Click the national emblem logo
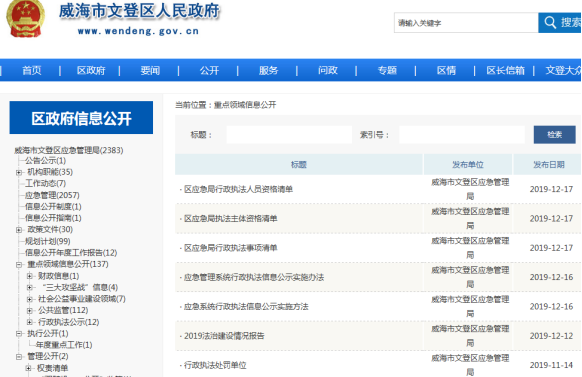The height and width of the screenshot is (377, 582). coord(25,18)
